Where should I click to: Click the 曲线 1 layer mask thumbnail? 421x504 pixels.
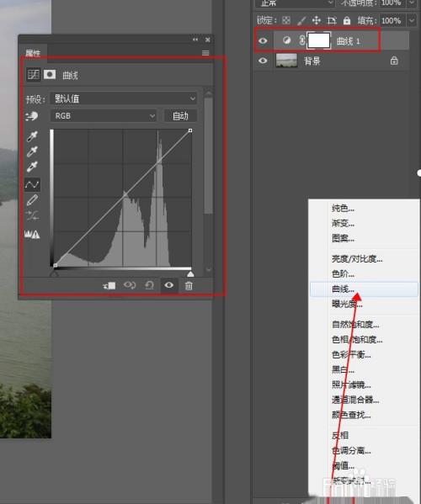319,40
